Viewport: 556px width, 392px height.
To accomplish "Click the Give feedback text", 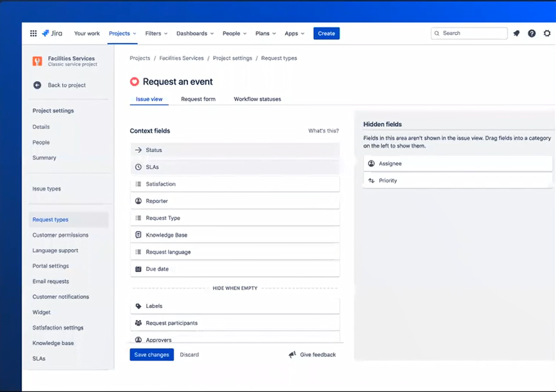I will [318, 354].
